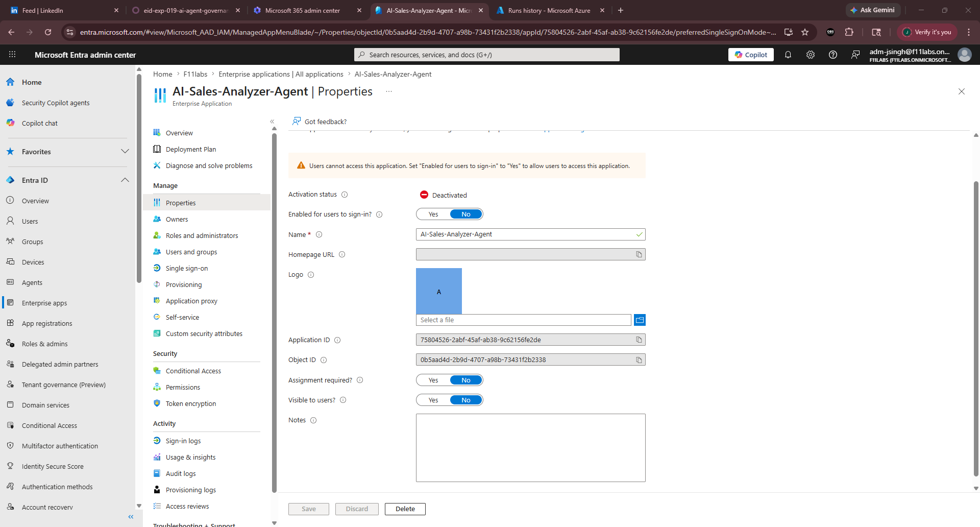Viewport: 980px width, 527px height.
Task: Click the Verify it's you profile button
Action: pos(927,32)
